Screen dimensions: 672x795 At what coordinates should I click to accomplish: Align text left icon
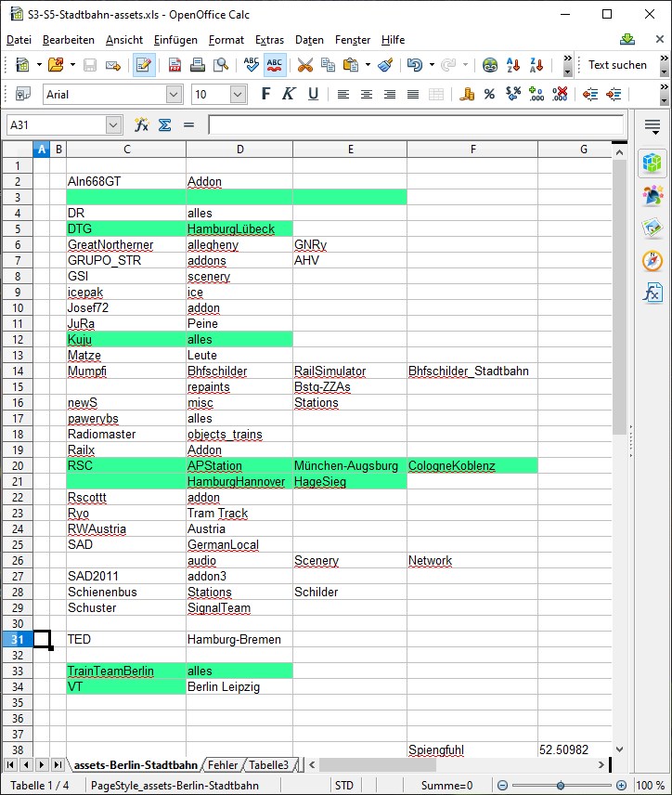pos(343,95)
